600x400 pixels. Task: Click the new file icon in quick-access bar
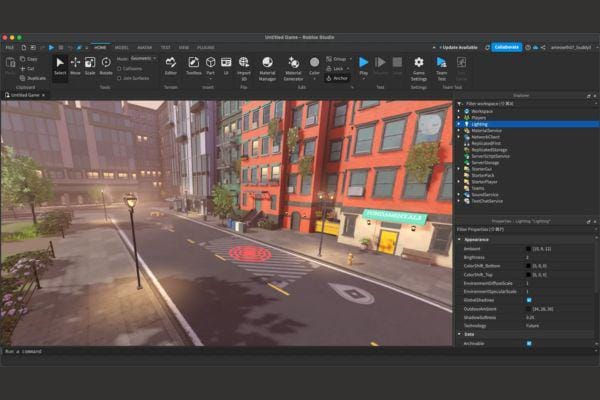(24, 47)
